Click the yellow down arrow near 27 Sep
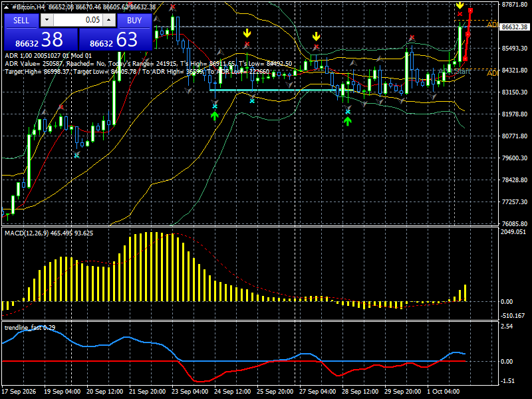 click(x=317, y=37)
